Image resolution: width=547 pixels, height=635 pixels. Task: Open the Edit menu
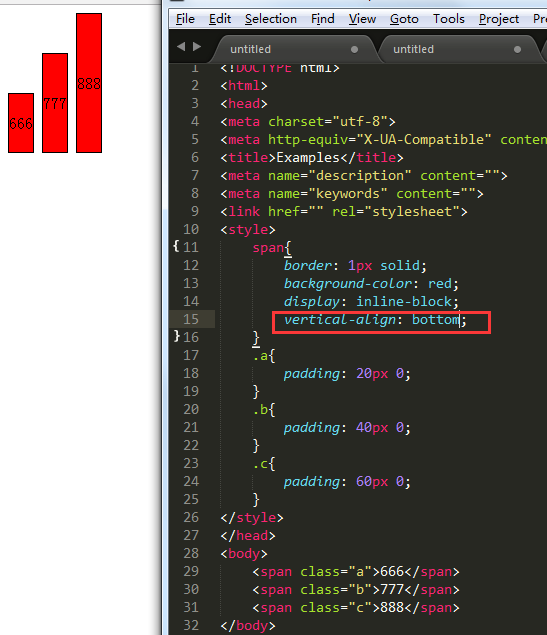point(220,19)
